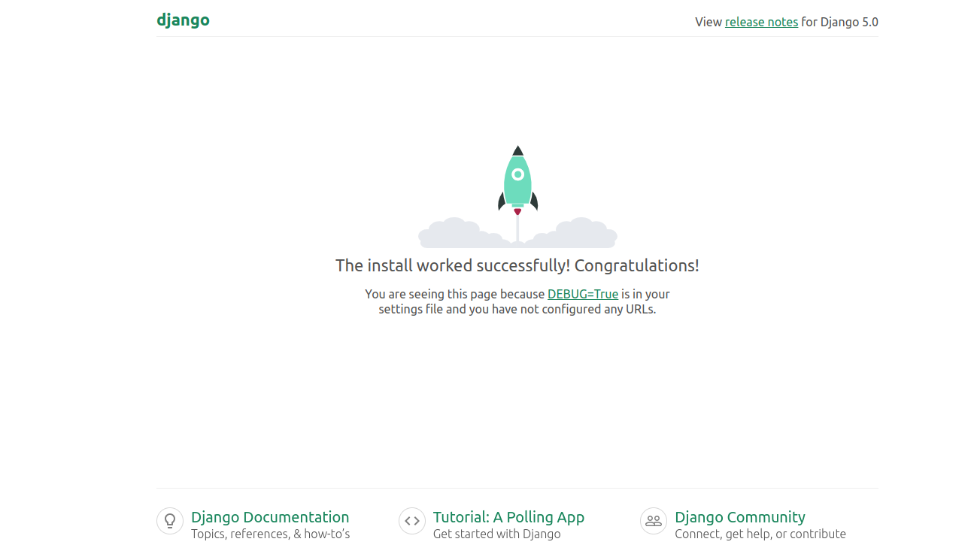Click 'settings file and you have not configured any URLs' text
Image resolution: width=977 pixels, height=560 pixels.
(x=517, y=309)
